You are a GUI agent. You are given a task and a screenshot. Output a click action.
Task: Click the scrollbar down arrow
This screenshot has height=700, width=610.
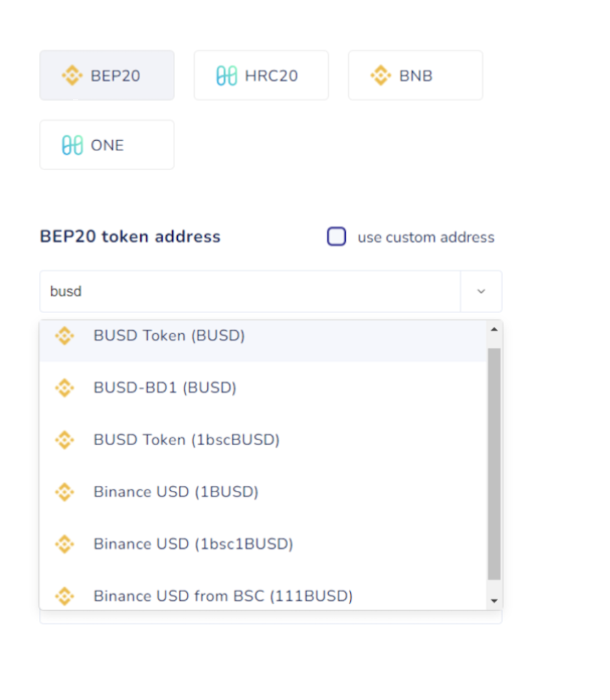tap(494, 601)
